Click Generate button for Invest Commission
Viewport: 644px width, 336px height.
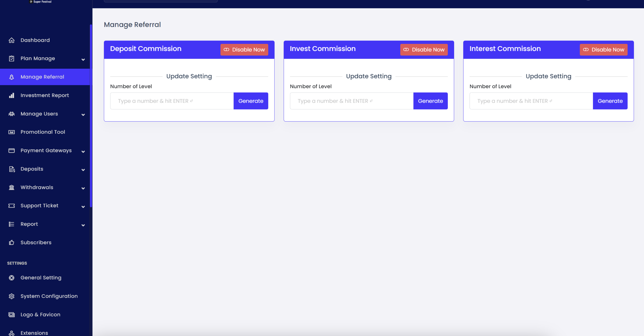pyautogui.click(x=430, y=101)
